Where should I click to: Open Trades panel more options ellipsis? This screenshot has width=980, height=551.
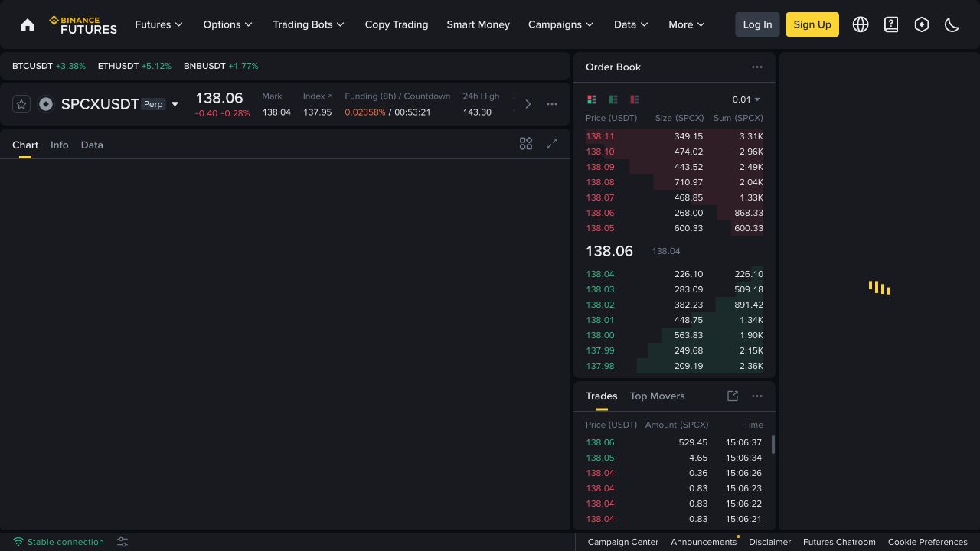coord(757,396)
